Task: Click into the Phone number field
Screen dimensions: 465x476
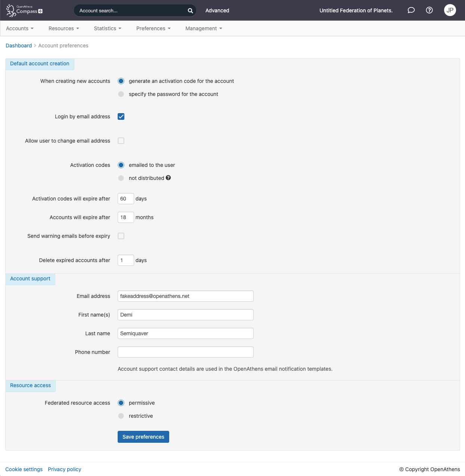Action: click(x=185, y=352)
